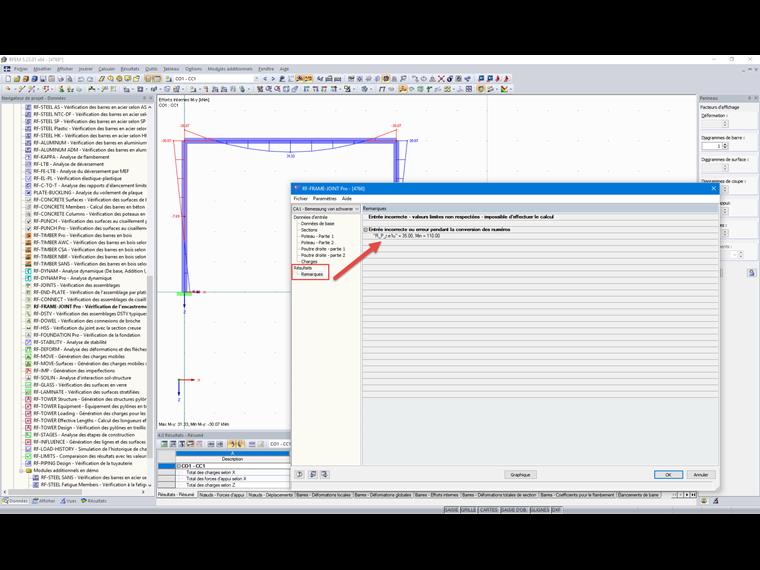
Task: Click the New file icon in main toolbar
Action: (x=8, y=79)
